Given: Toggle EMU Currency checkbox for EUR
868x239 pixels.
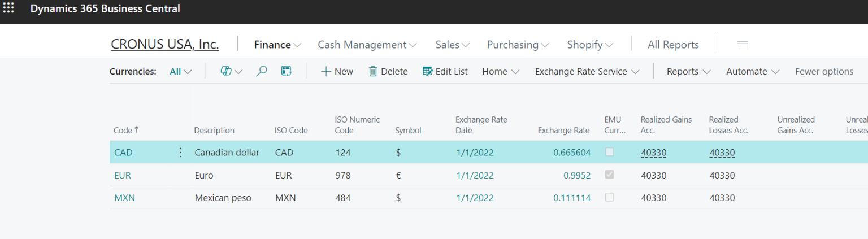Looking at the screenshot, I should 609,175.
